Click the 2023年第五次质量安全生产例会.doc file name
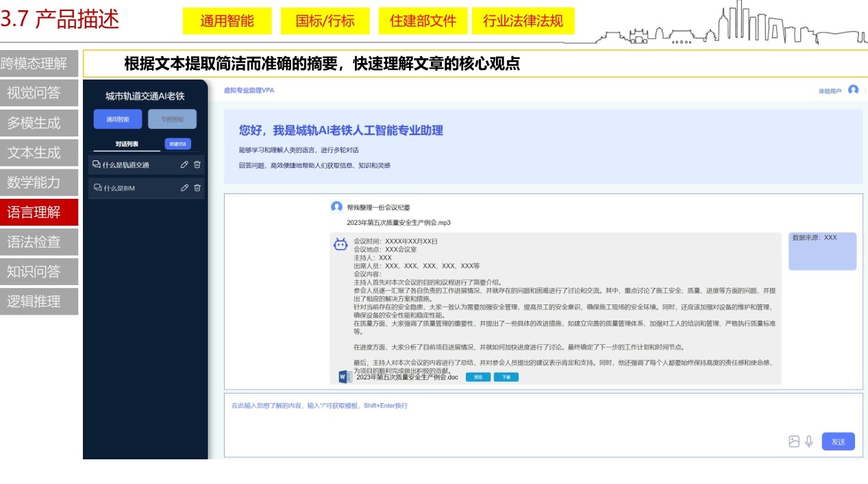 pos(407,377)
